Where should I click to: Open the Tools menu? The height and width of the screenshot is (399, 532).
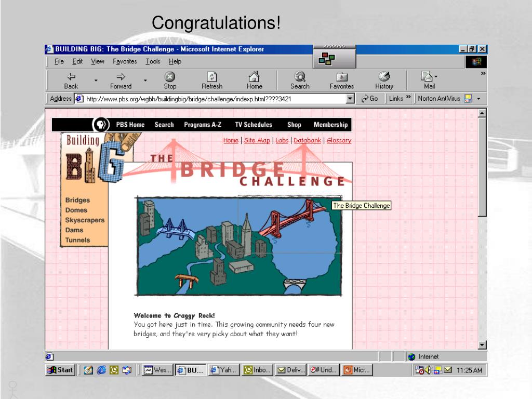pyautogui.click(x=153, y=61)
